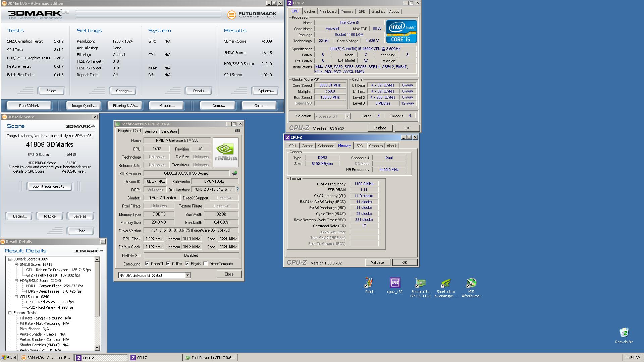Image resolution: width=644 pixels, height=362 pixels.
Task: Switch to Sensors tab in GPU-Z
Action: [x=151, y=131]
